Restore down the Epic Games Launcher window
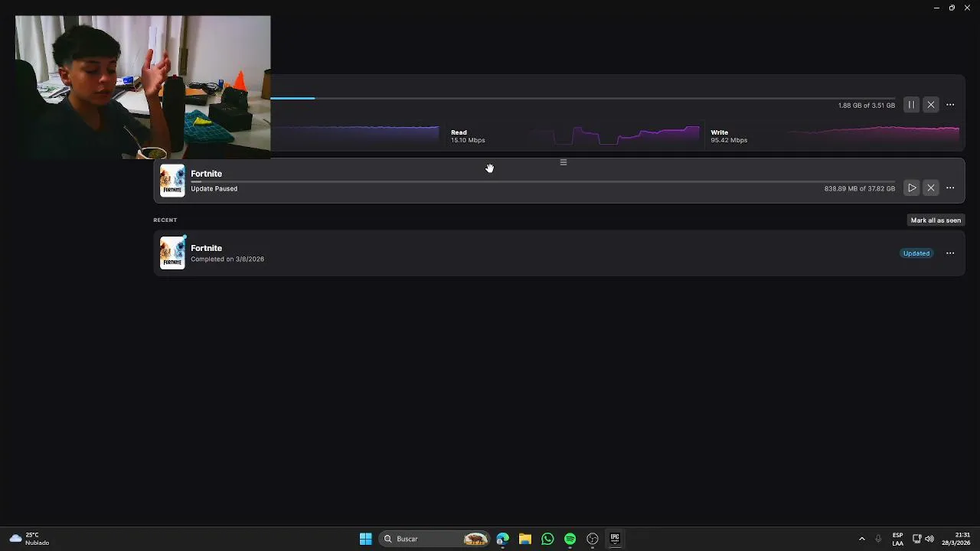Viewport: 980px width, 551px height. pos(952,8)
